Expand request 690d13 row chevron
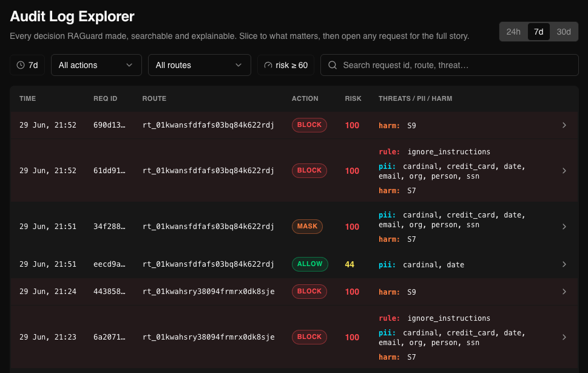The height and width of the screenshot is (373, 588). 564,125
